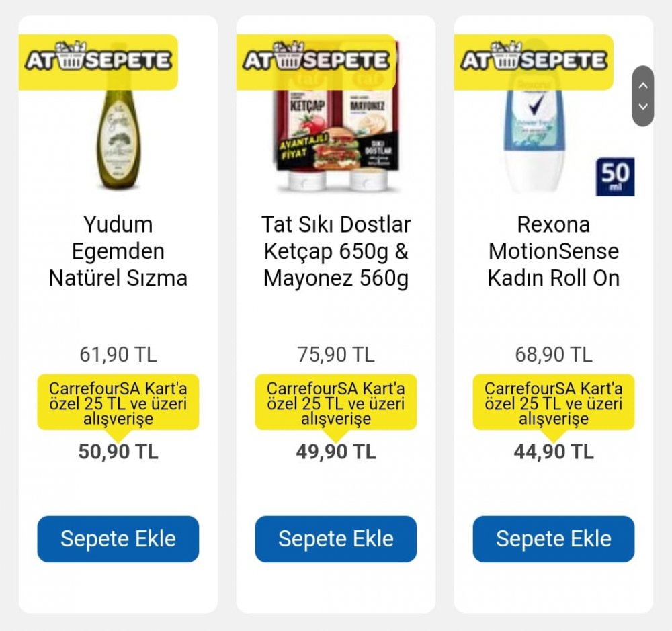Open Rexona MotionSense Kadın Roll On title
The image size is (672, 631).
tap(554, 251)
